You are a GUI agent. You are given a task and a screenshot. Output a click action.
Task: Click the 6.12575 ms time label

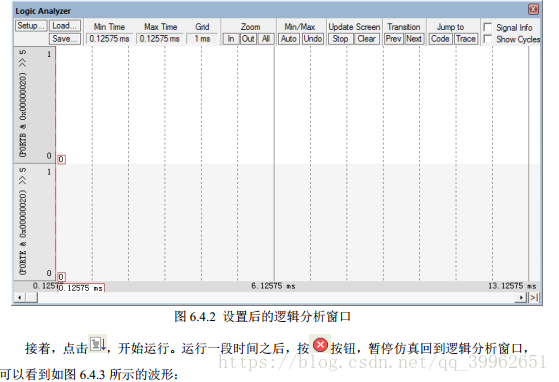pyautogui.click(x=273, y=286)
